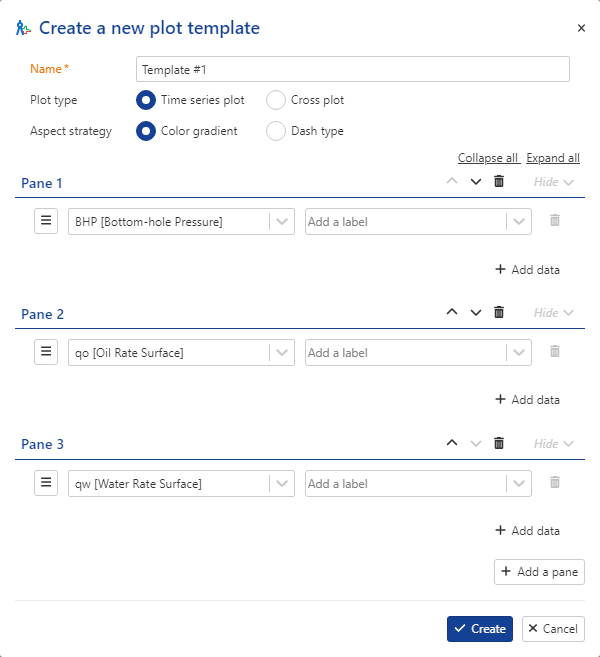Remove the qo Oil Rate Surface row
This screenshot has width=600, height=657.
[555, 351]
